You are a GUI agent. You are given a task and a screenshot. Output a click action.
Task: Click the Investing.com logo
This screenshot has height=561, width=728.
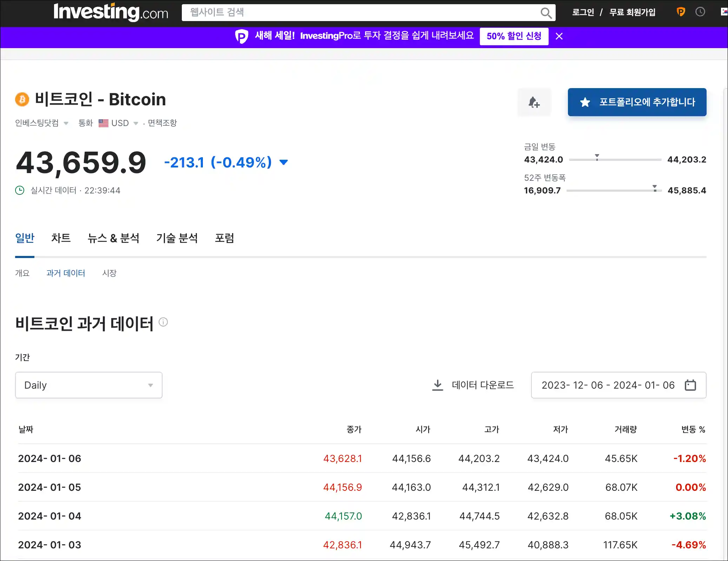pyautogui.click(x=111, y=12)
